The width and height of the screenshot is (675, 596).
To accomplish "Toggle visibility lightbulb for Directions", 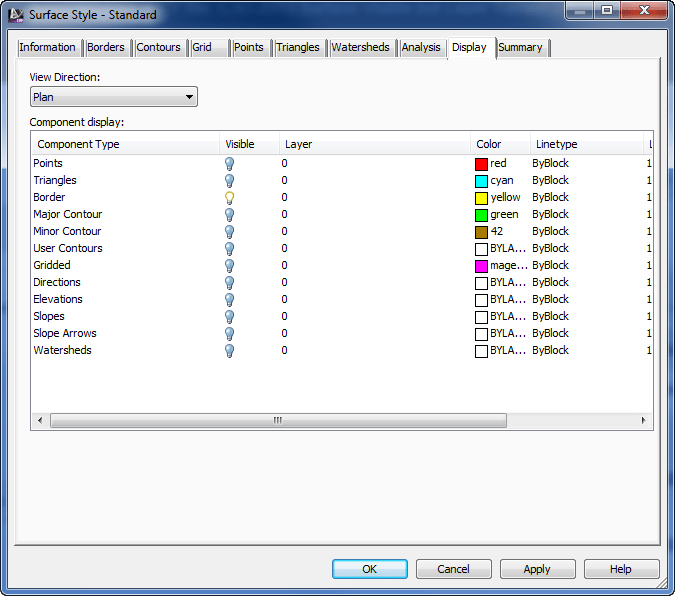I will (229, 283).
